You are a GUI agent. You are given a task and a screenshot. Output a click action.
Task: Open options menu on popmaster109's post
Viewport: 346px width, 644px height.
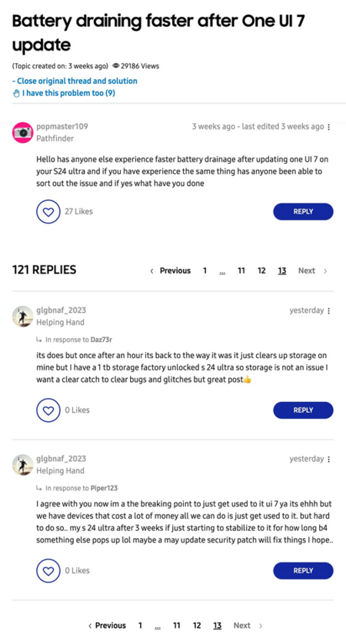[329, 128]
